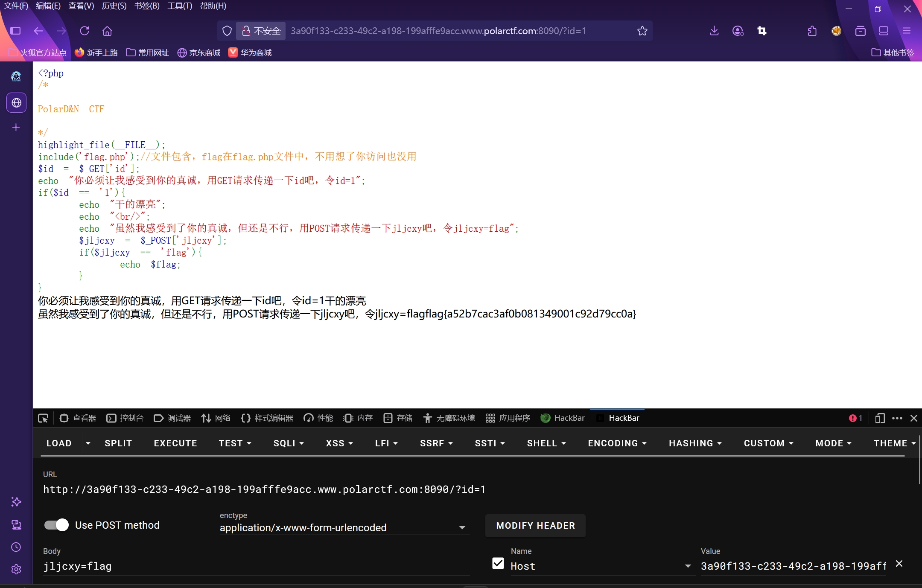Screen dimensions: 922x588
Task: Click the screenshot crop icon in toolbar
Action: coord(762,31)
